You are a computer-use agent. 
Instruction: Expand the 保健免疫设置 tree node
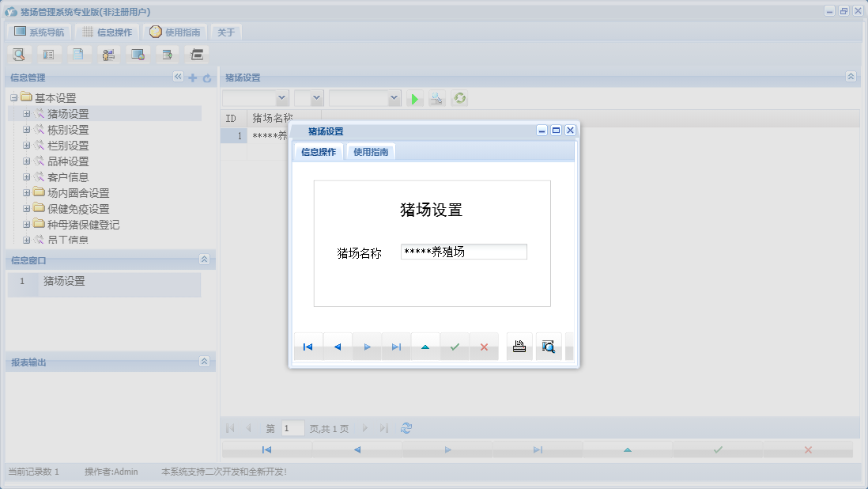pyautogui.click(x=27, y=208)
